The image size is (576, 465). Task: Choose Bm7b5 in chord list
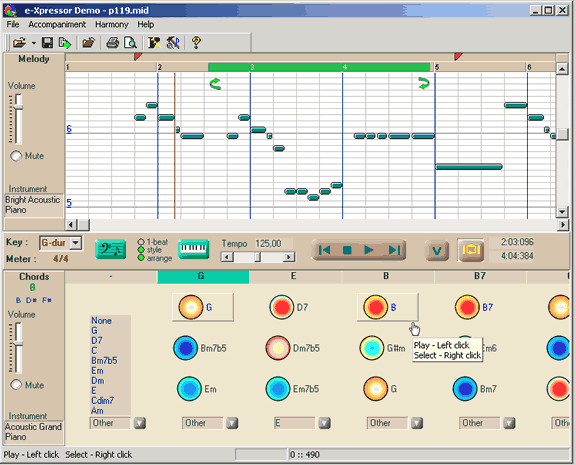tap(104, 361)
